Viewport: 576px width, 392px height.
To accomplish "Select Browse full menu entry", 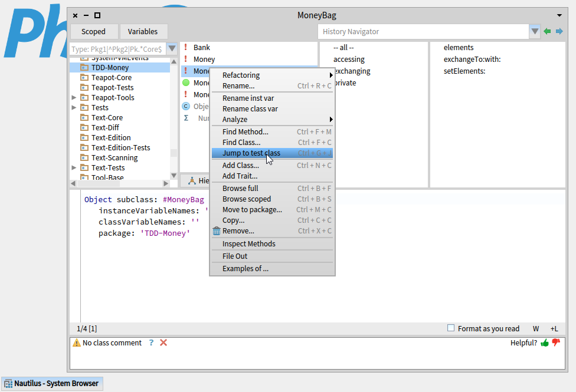I will [x=272, y=188].
